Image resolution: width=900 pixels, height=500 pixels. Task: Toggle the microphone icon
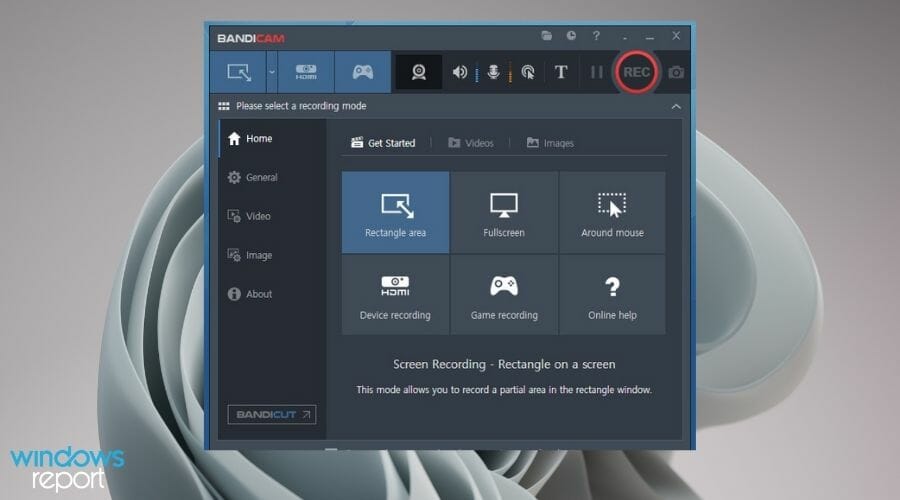click(493, 72)
